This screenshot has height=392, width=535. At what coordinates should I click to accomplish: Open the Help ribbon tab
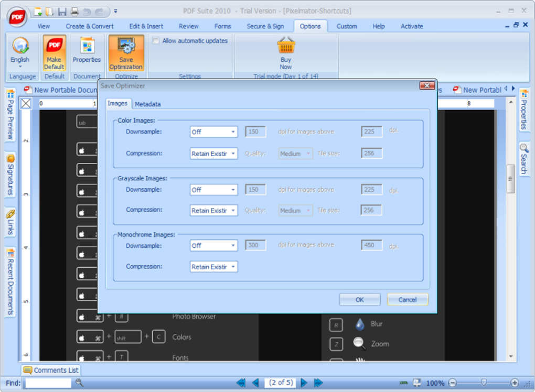coord(378,26)
